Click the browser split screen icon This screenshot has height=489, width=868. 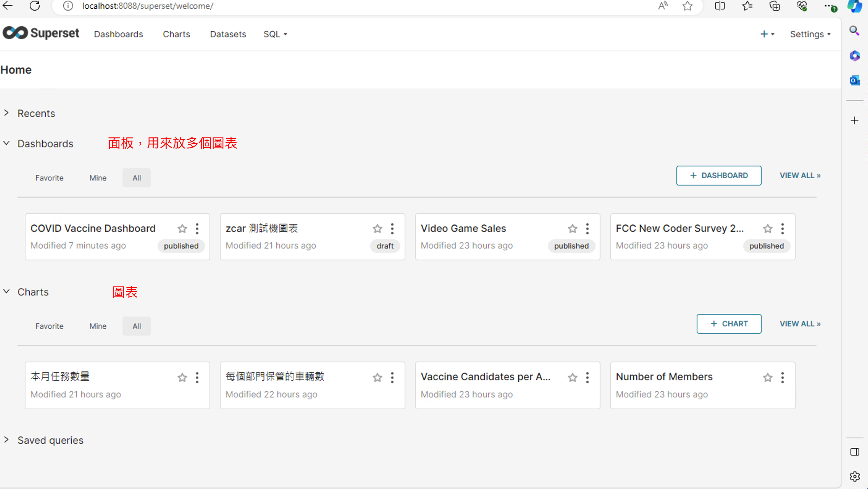[x=719, y=6]
